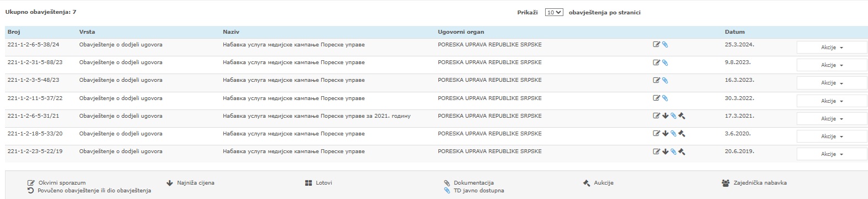Click edit icon in 30.3.2022. row
The height and width of the screenshot is (199, 868).
[x=656, y=98]
